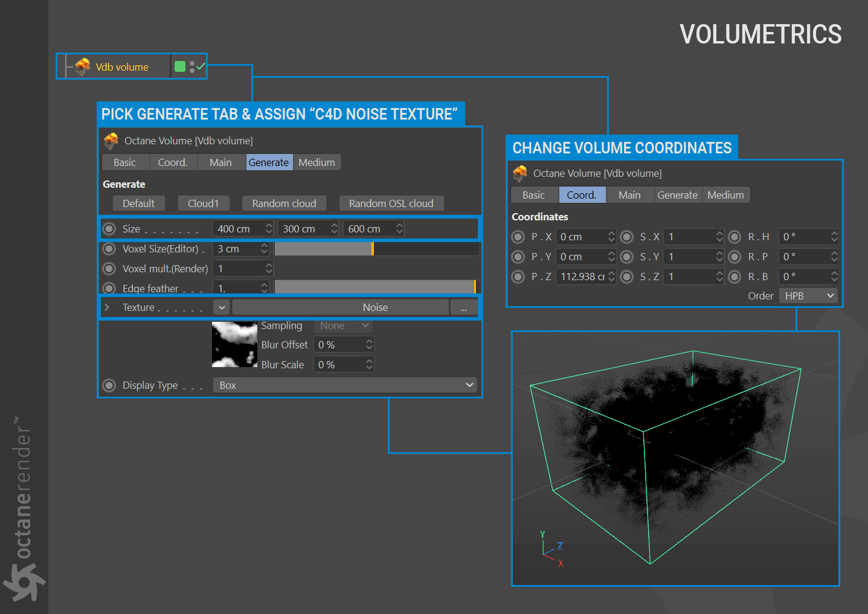Click the Default preset button
This screenshot has width=868, height=614.
139,203
